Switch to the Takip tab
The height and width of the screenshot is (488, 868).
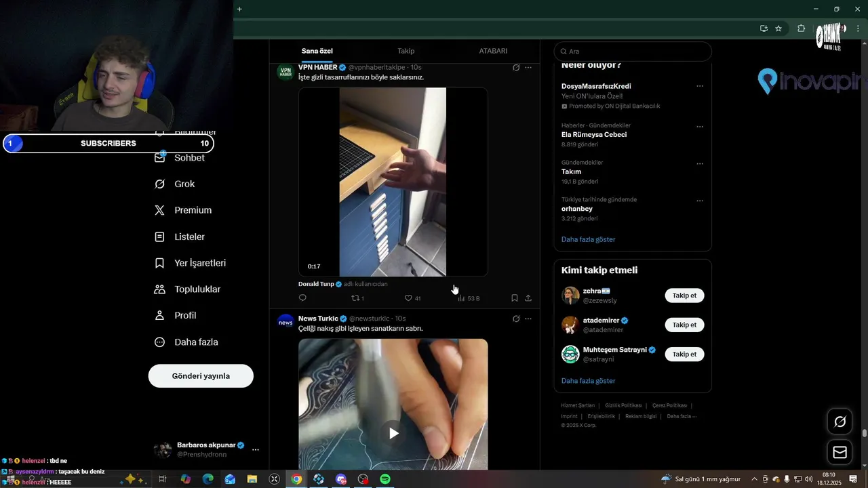click(406, 51)
